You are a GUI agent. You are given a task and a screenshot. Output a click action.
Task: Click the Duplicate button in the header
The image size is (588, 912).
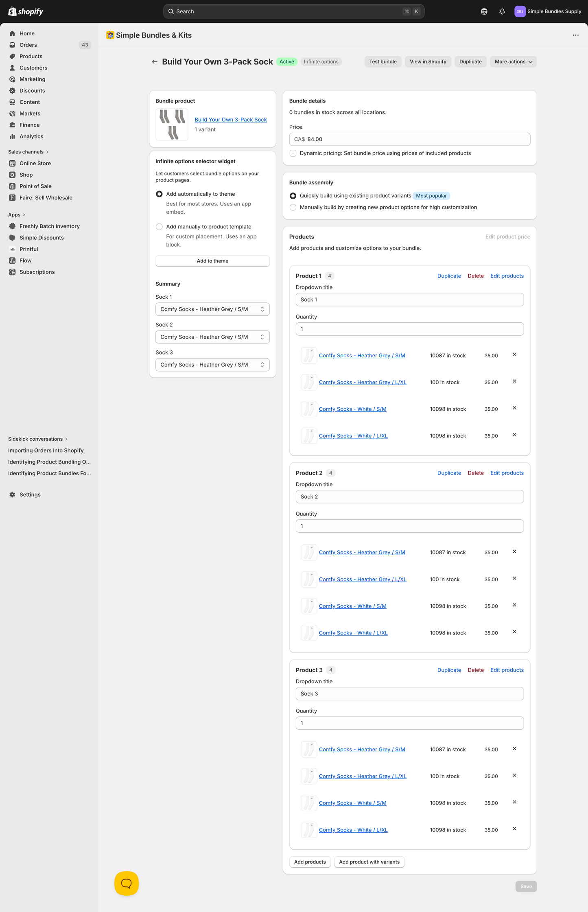tap(470, 62)
